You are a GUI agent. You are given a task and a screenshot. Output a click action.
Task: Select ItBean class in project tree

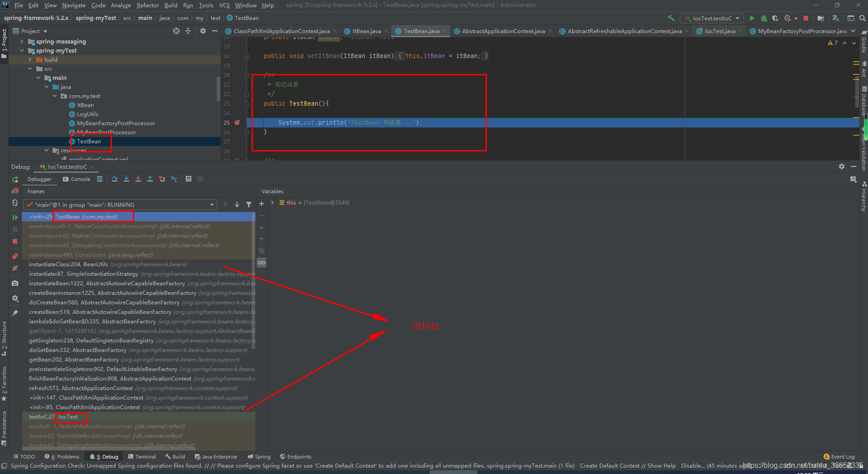click(85, 105)
